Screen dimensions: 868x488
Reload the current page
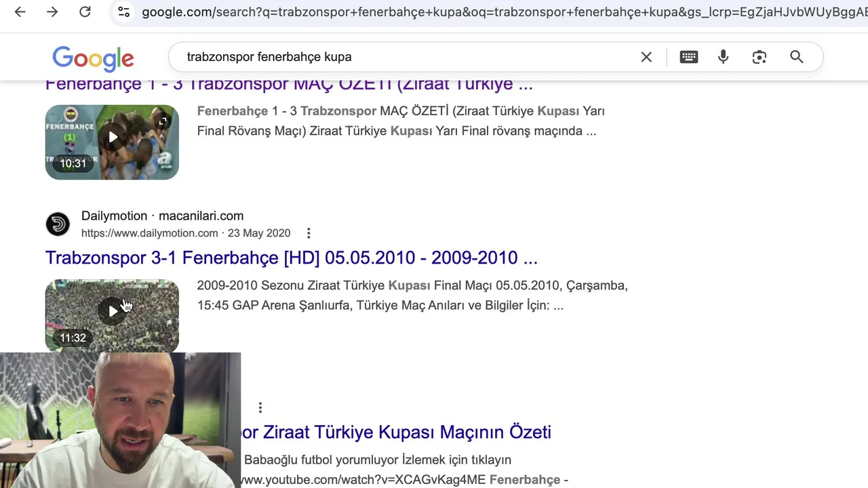85,12
